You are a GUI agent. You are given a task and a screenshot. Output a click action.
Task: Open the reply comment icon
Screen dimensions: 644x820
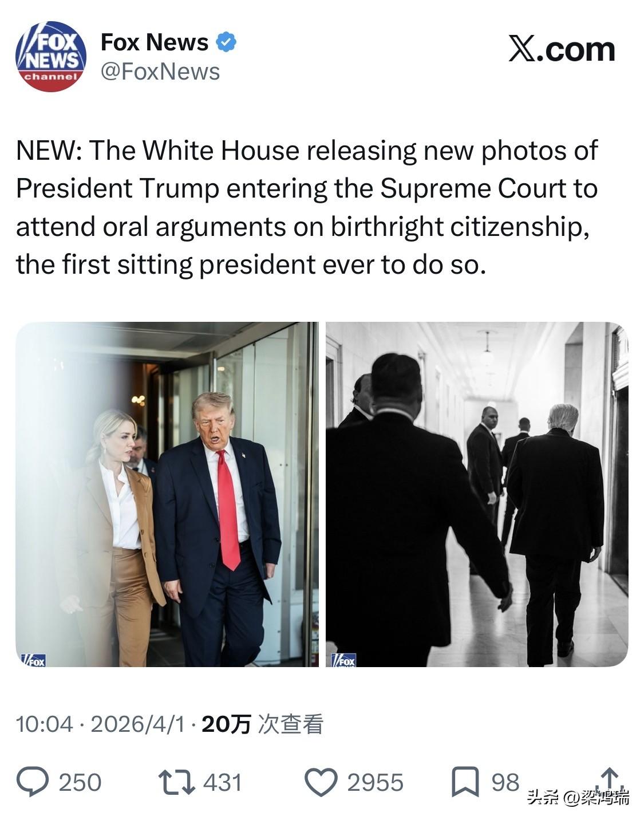[32, 782]
